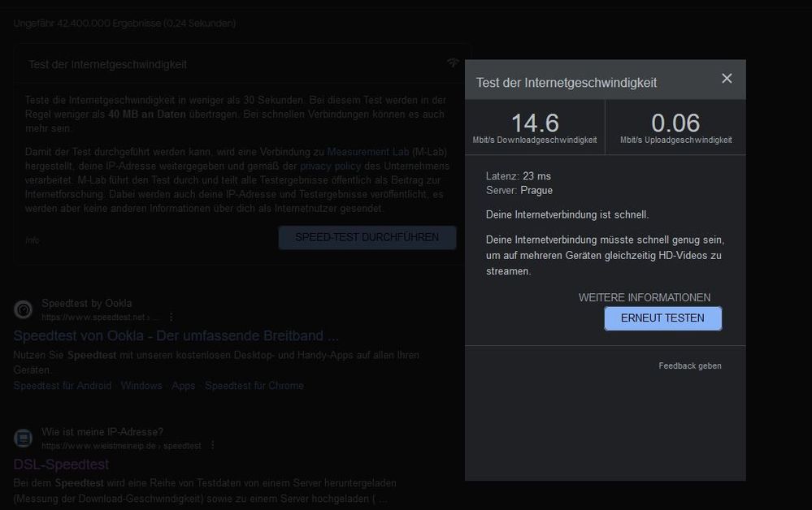Click the Speedtest by Ookla site name
This screenshot has width=812, height=510.
point(86,303)
